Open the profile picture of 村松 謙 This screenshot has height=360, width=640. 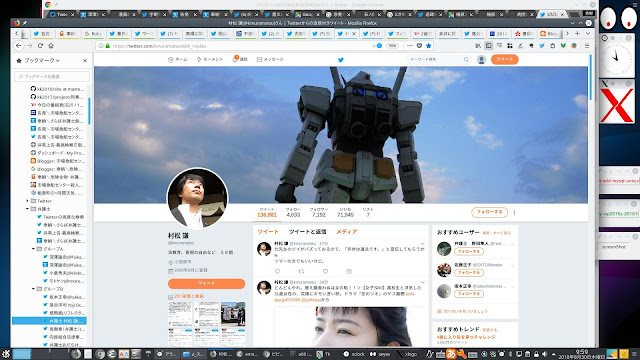point(198,198)
